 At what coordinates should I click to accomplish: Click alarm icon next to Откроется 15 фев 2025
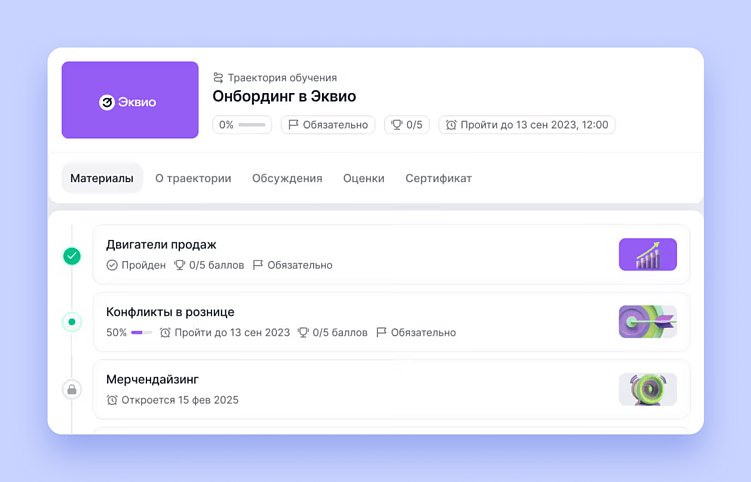coord(112,400)
